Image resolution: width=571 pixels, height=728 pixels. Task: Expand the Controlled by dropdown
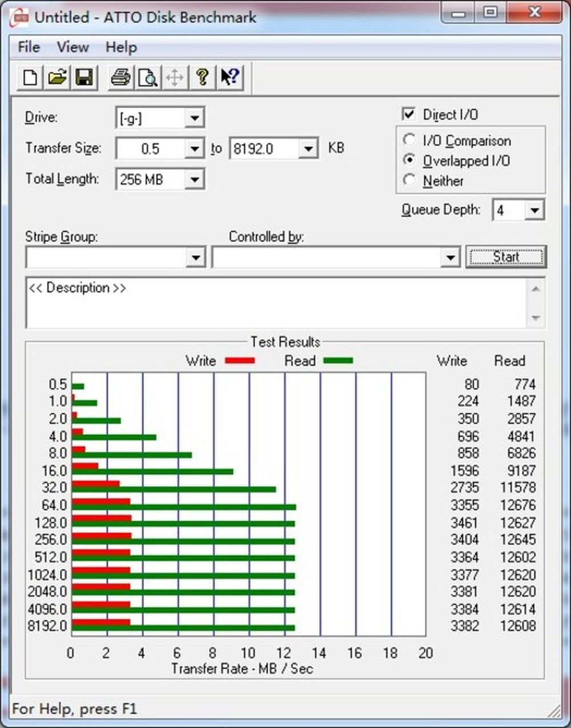[x=451, y=257]
